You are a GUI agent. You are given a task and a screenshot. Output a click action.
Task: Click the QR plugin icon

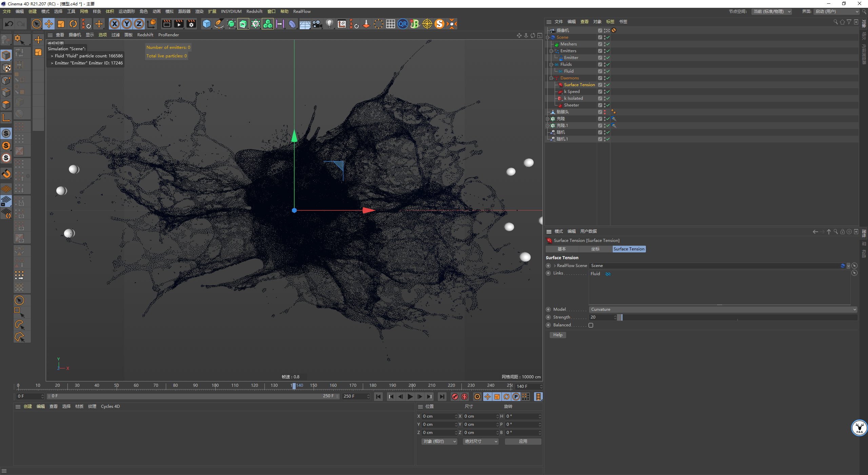pyautogui.click(x=403, y=24)
